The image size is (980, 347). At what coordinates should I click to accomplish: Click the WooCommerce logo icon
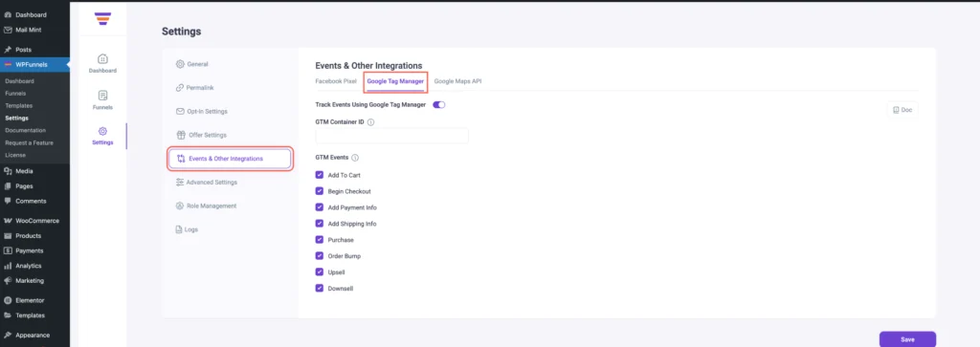[8, 221]
